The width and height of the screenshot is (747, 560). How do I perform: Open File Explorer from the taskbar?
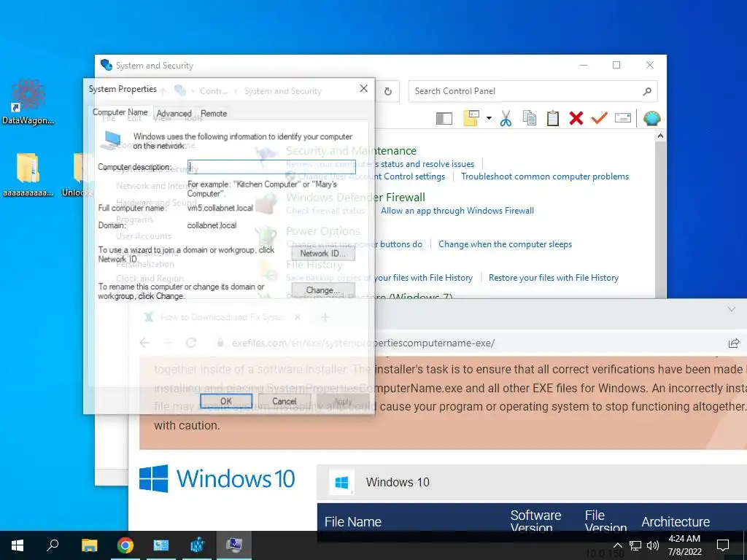[89, 545]
